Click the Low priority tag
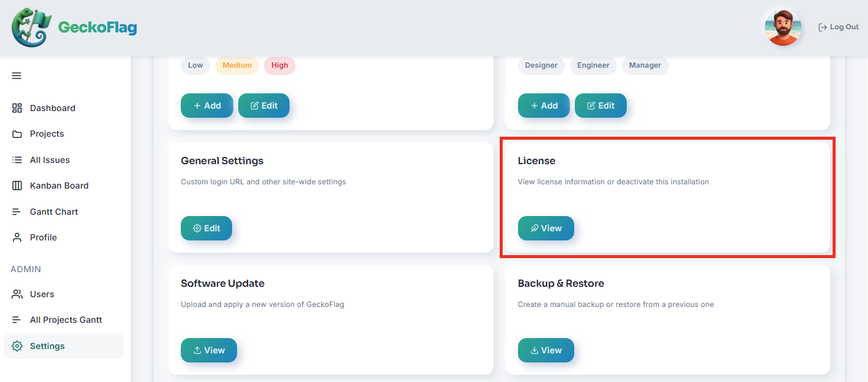868x382 pixels. (195, 65)
